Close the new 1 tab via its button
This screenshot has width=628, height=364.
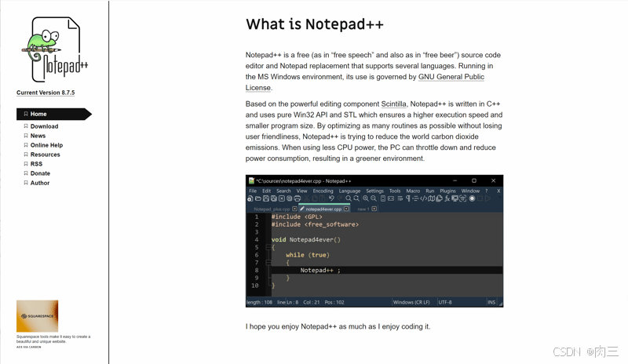(x=374, y=209)
